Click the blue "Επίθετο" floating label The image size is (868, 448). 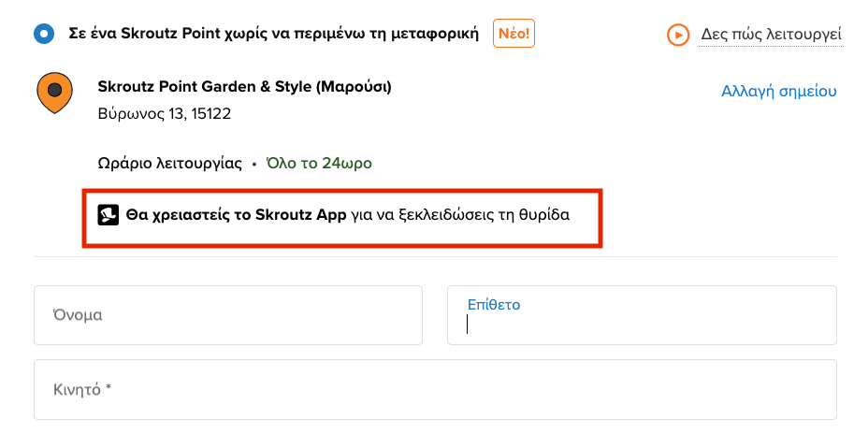coord(493,304)
